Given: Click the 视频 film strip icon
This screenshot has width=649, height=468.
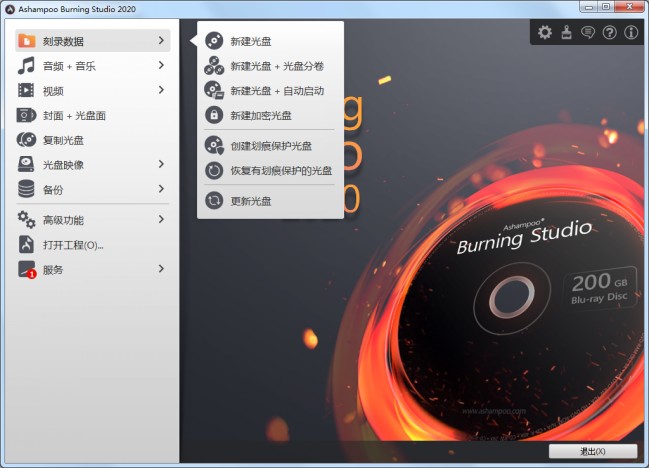Looking at the screenshot, I should point(26,90).
